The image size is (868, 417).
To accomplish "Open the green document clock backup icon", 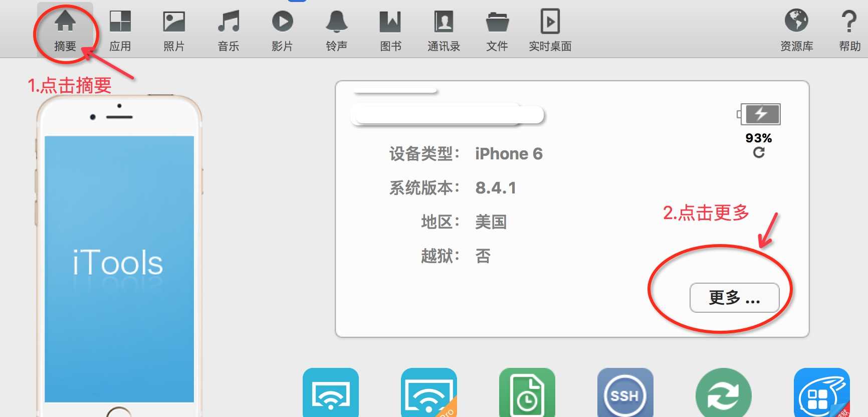I will click(x=527, y=392).
